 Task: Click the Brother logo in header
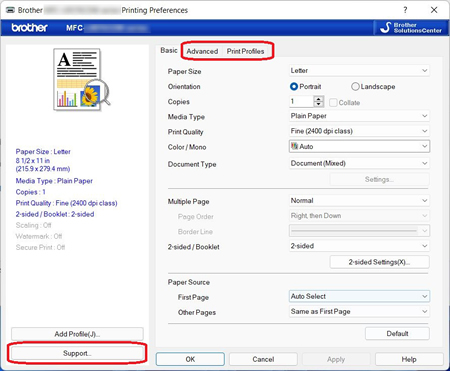click(29, 28)
